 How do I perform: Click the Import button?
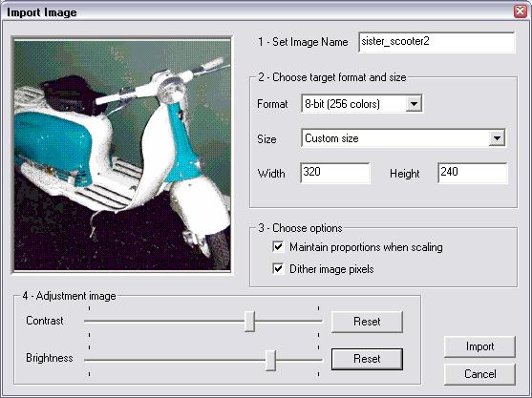point(479,346)
